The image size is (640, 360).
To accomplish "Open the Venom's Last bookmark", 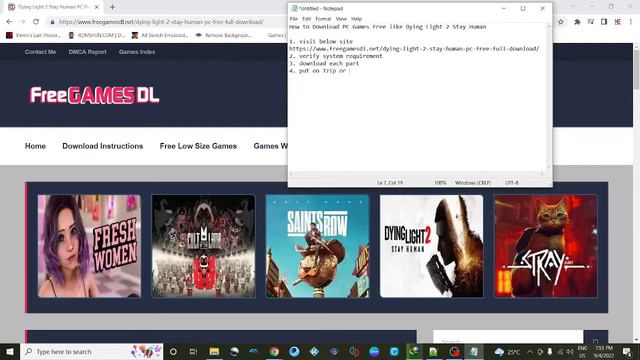I will pyautogui.click(x=34, y=35).
